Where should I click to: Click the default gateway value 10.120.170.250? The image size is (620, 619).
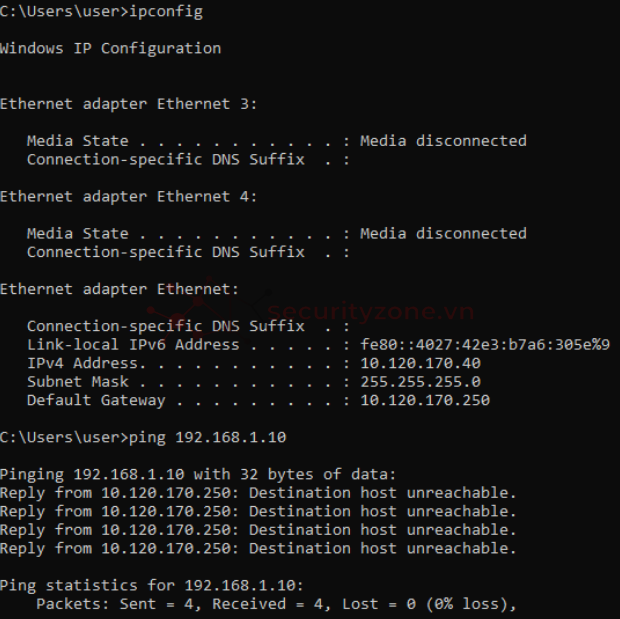425,400
